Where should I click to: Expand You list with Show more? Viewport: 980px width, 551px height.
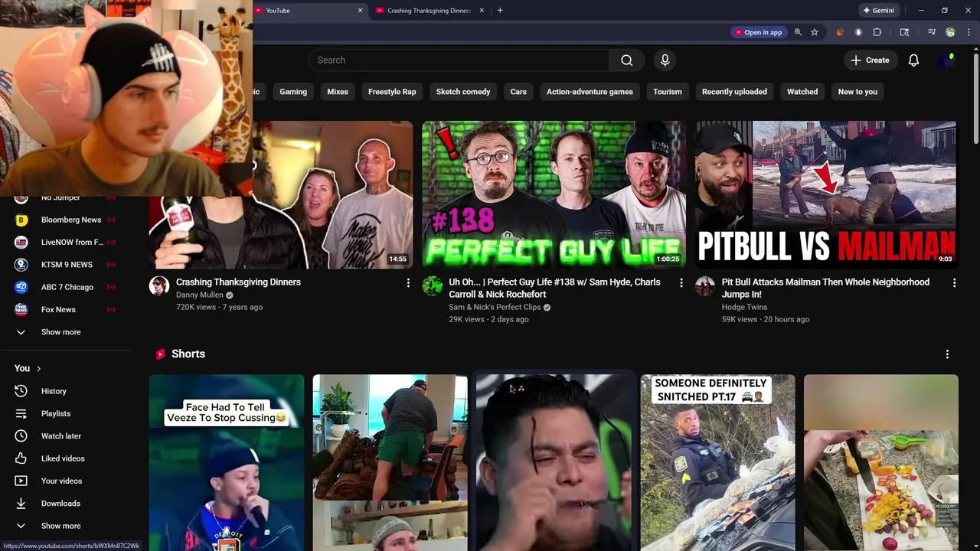click(67, 526)
